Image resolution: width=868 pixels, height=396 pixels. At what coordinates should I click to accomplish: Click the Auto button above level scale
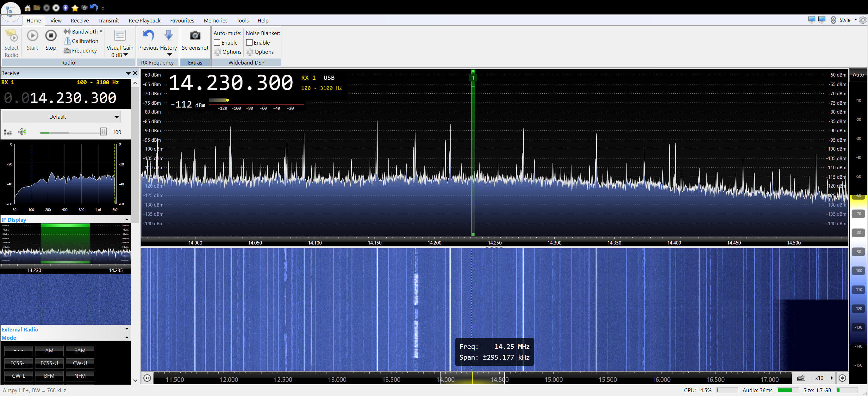coord(858,75)
